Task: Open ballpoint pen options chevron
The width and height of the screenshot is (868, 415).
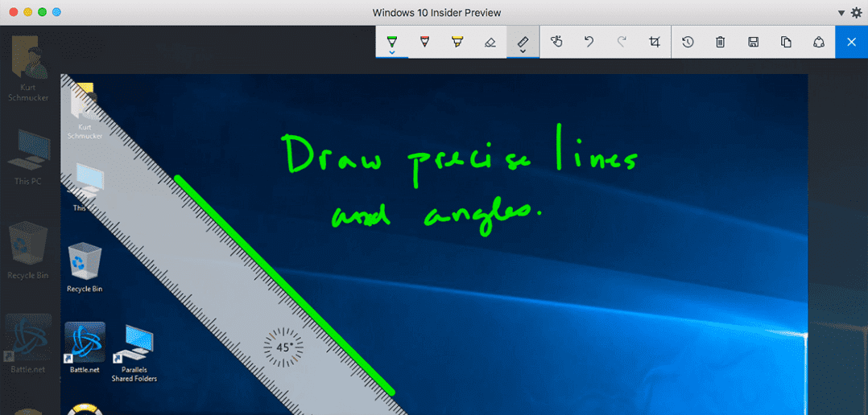Action: coord(392,52)
